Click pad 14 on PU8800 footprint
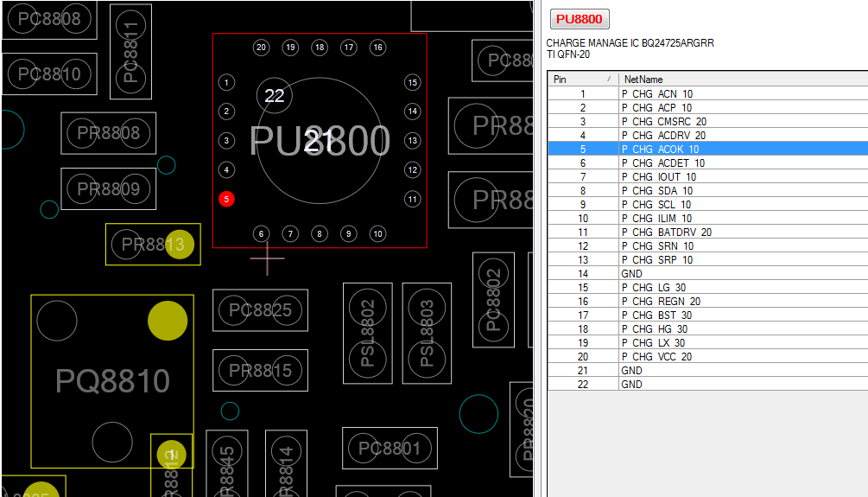 (x=413, y=112)
